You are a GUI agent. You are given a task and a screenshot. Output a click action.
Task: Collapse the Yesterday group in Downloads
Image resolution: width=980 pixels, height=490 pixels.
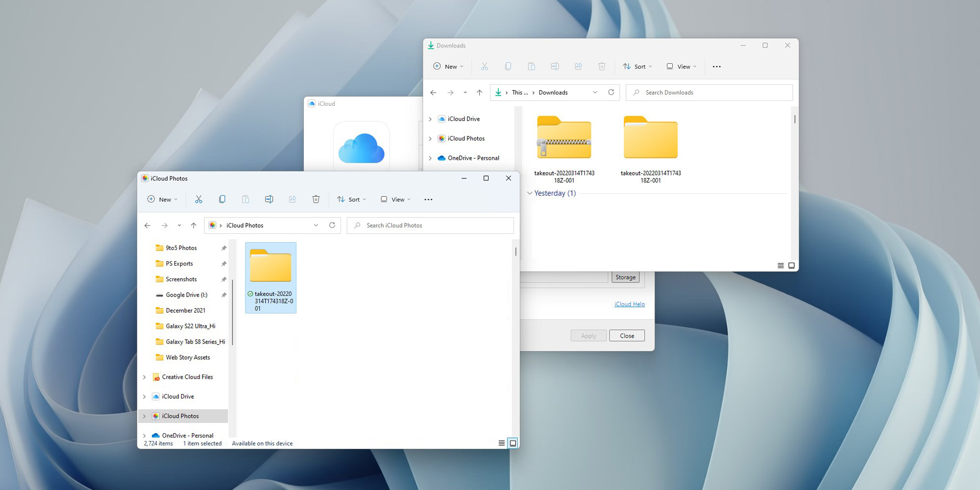(x=530, y=194)
